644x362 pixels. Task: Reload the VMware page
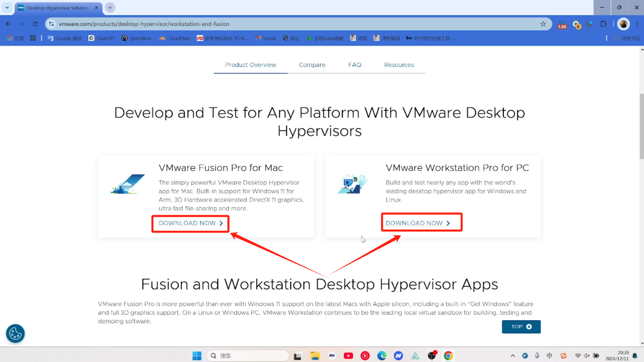[x=35, y=24]
